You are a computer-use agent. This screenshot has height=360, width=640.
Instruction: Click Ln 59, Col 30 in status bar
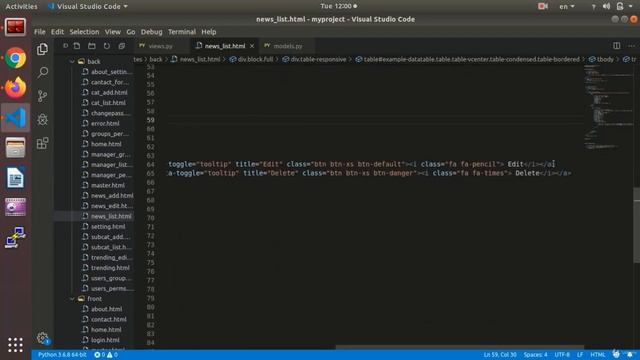(500, 355)
